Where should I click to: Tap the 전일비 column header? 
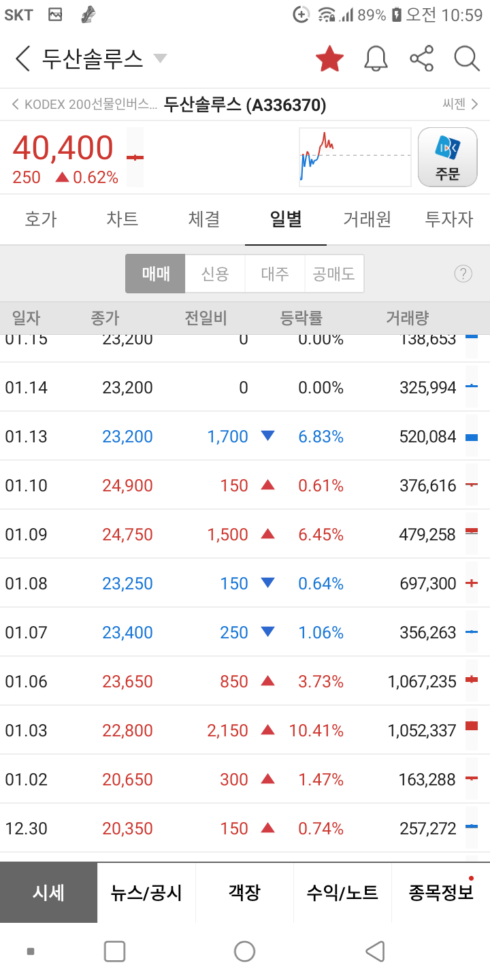coord(206,318)
